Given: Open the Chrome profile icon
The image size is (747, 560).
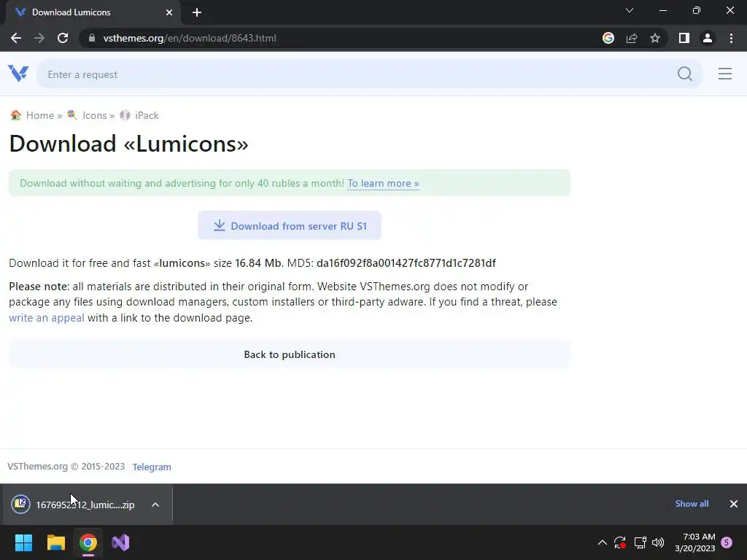Looking at the screenshot, I should tap(708, 38).
